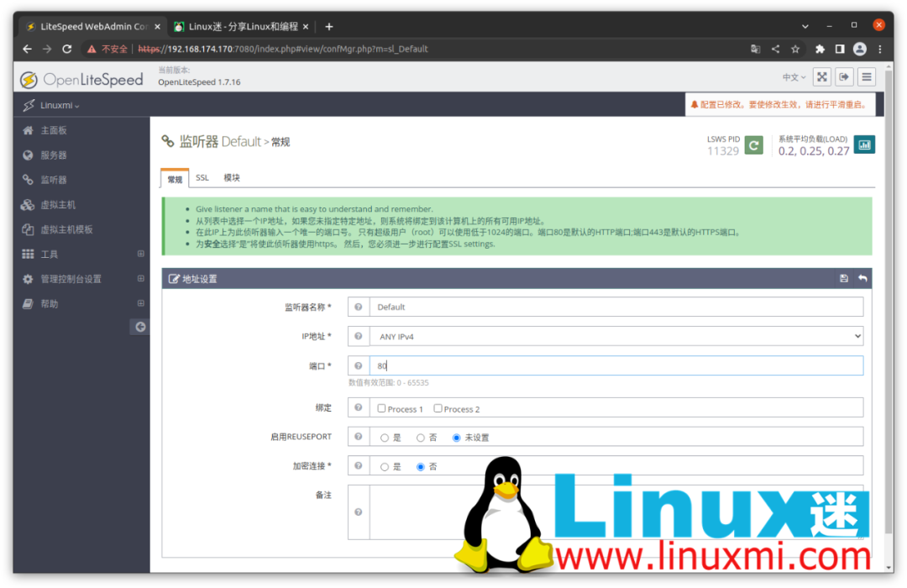Click the 配置已修改 restart notification
Image resolution: width=907 pixels, height=588 pixels.
(x=779, y=105)
